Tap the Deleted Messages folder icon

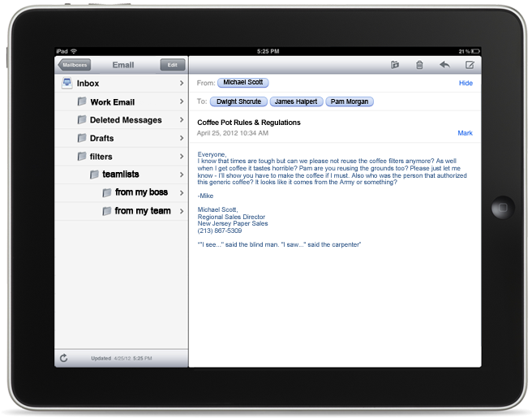pyautogui.click(x=81, y=119)
